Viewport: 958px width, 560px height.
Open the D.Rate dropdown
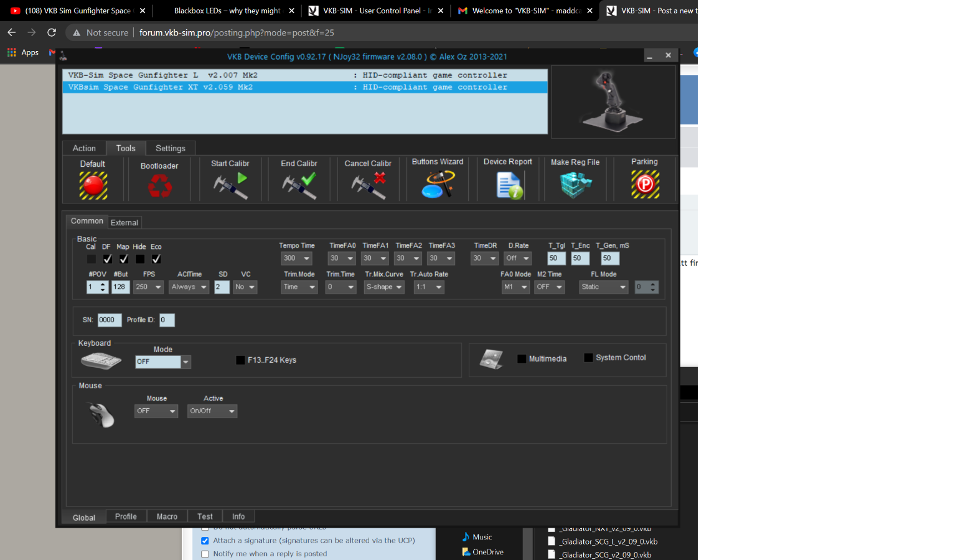pyautogui.click(x=518, y=258)
